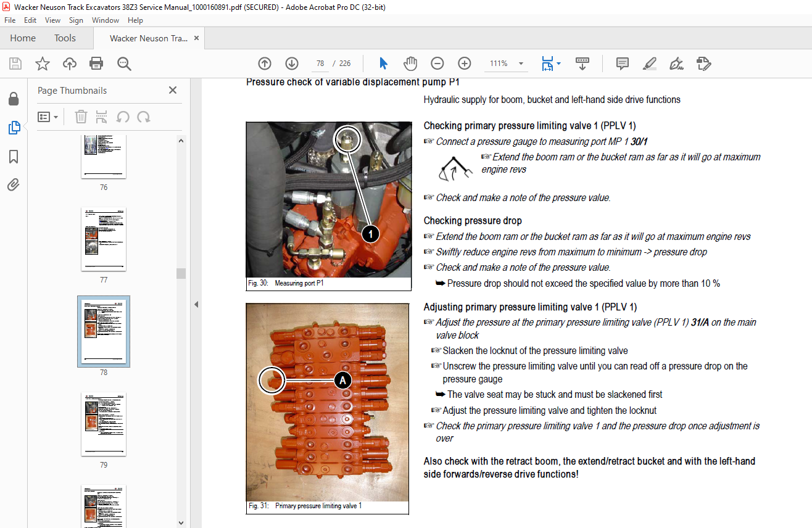The height and width of the screenshot is (528, 812).
Task: Click caption 'Fig. 30: Measuring port P1'
Action: [x=286, y=284]
